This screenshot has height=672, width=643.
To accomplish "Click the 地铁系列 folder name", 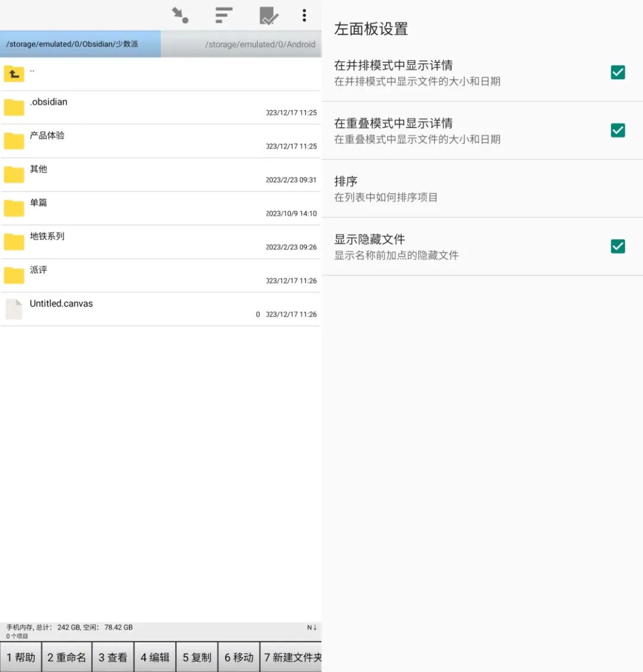I will tap(47, 236).
